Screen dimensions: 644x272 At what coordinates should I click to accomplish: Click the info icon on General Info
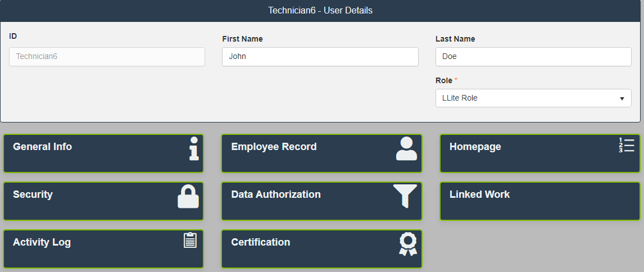click(194, 149)
